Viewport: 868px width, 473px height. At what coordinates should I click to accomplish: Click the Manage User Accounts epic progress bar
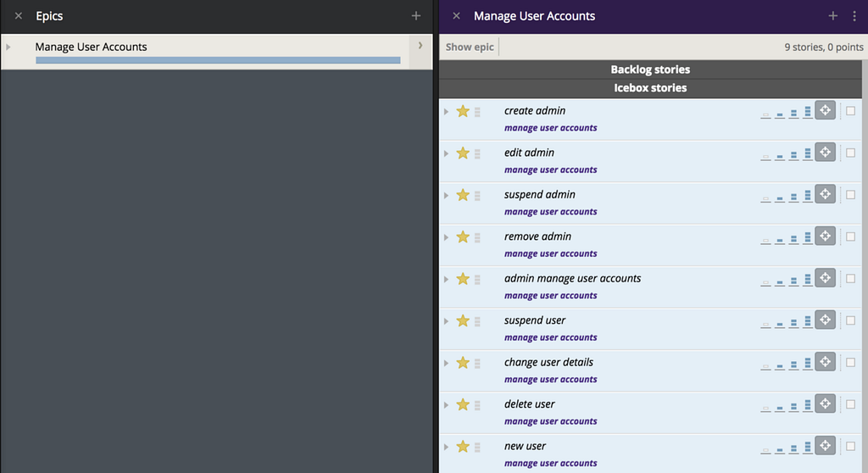tap(218, 60)
